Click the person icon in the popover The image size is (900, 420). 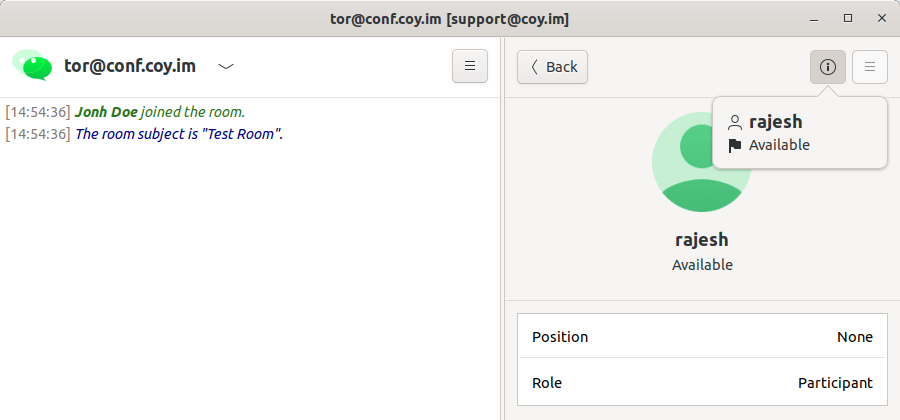pos(735,122)
